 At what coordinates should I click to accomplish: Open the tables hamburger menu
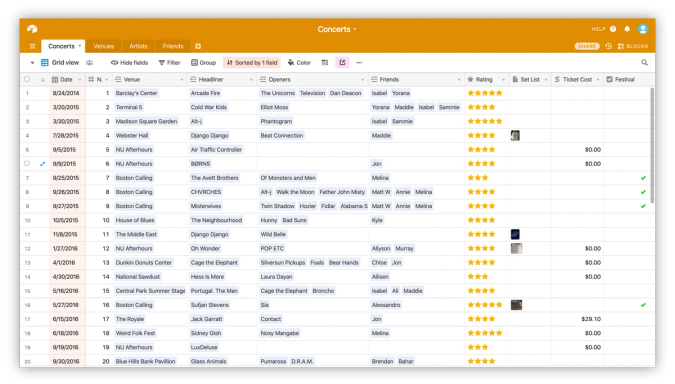coord(32,46)
